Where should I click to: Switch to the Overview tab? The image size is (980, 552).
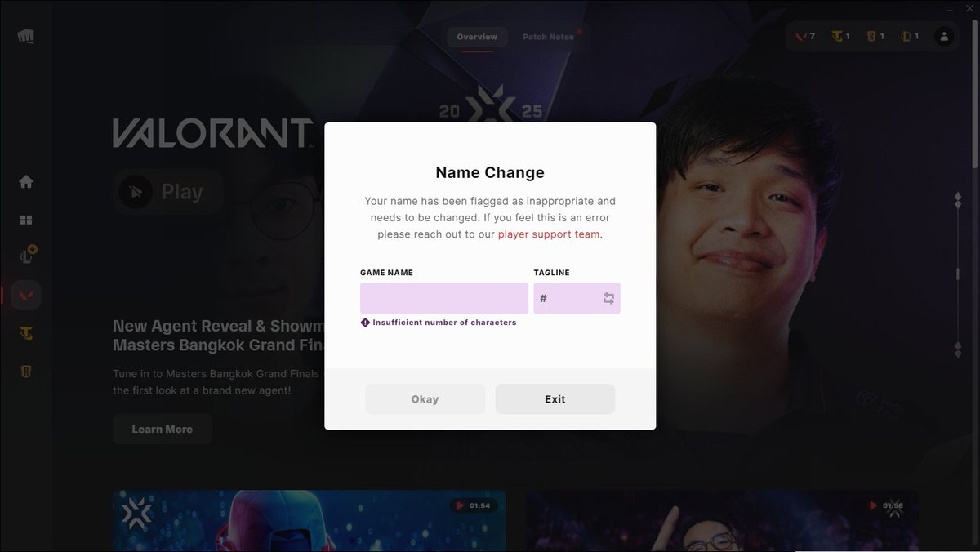pyautogui.click(x=477, y=37)
